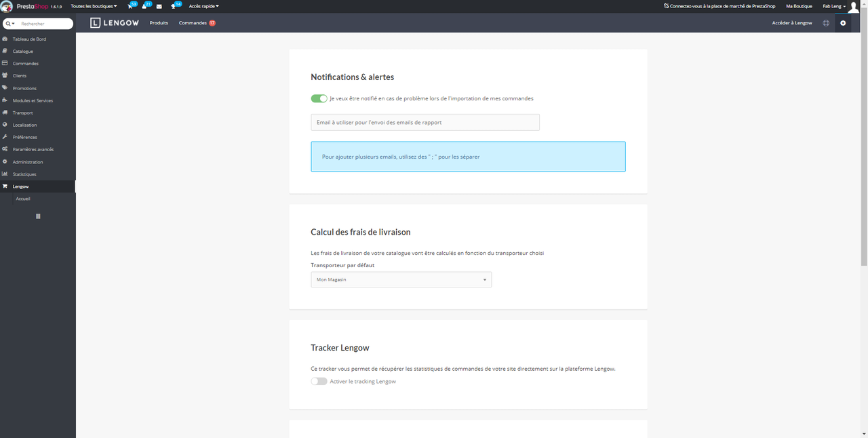Image resolution: width=868 pixels, height=438 pixels.
Task: Expand the Toutes les boutiques selector
Action: [93, 6]
